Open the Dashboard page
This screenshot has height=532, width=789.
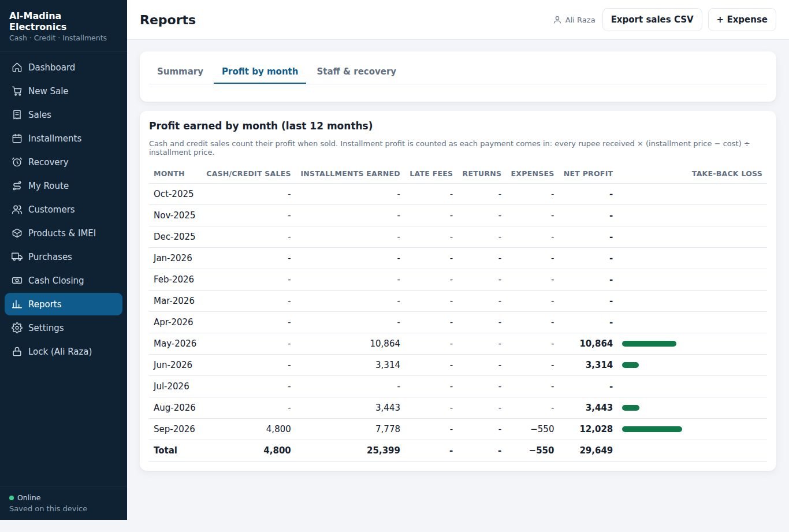click(64, 67)
